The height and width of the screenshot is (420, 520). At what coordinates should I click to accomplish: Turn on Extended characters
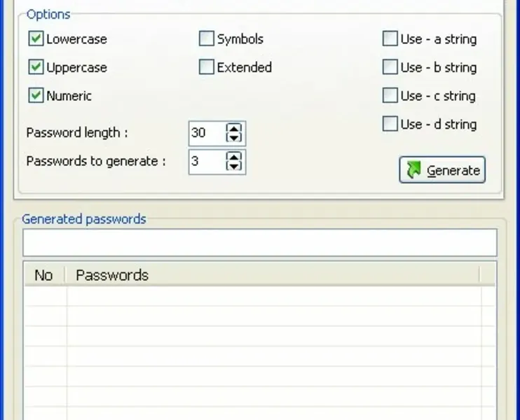point(206,68)
